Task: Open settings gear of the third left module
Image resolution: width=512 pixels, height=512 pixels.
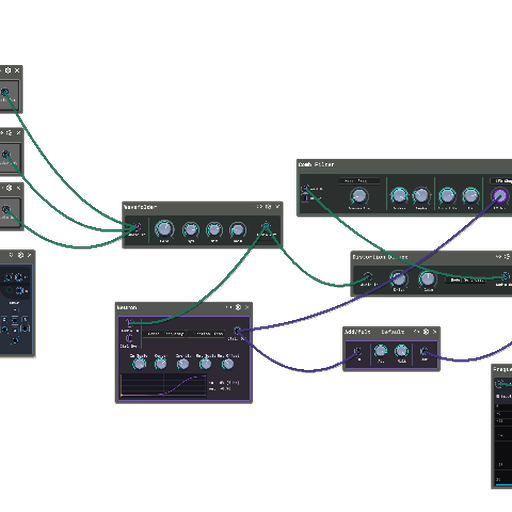Action: (x=9, y=188)
